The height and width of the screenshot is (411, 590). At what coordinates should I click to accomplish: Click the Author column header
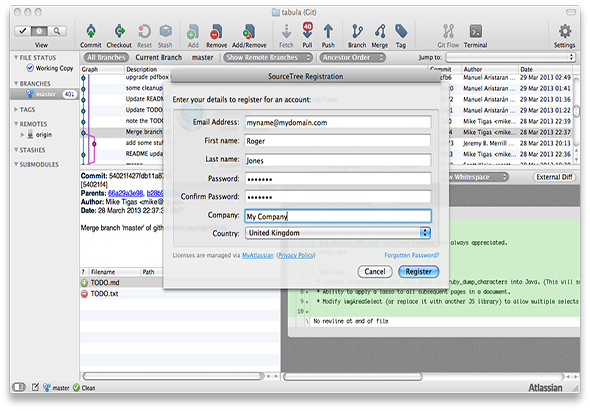pos(490,69)
